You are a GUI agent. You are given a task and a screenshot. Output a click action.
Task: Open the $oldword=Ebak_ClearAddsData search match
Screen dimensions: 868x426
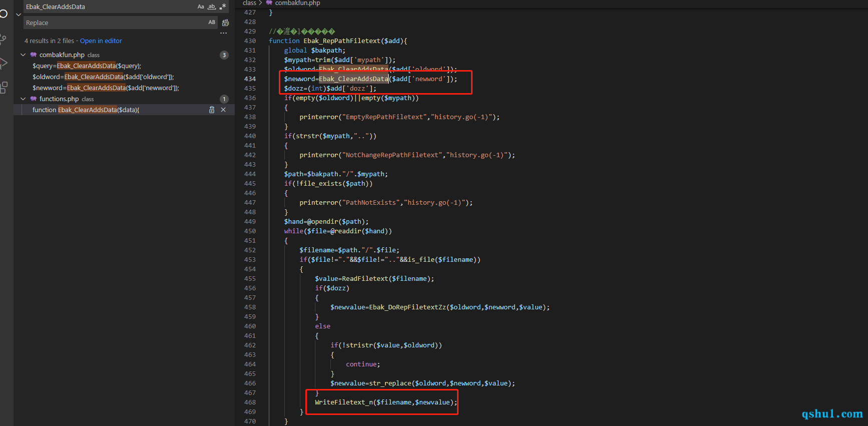103,77
